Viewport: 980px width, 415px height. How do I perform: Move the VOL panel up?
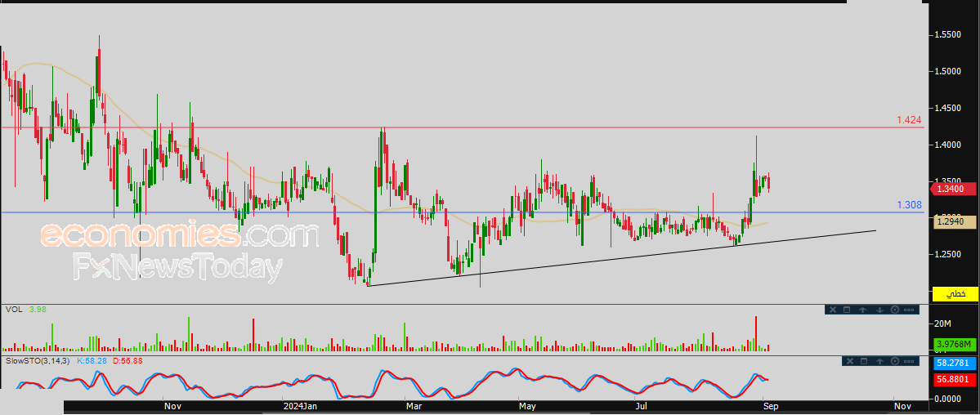863,310
